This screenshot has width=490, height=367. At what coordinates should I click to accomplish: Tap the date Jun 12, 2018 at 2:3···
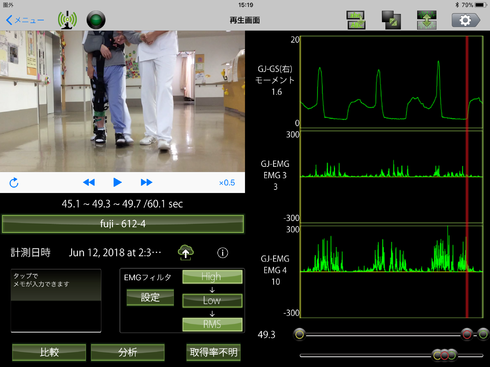115,253
